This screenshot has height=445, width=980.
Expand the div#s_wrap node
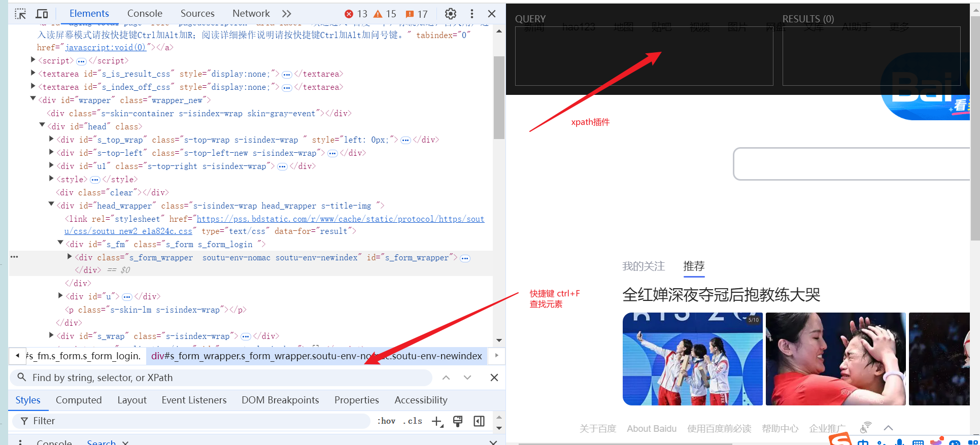tap(51, 335)
